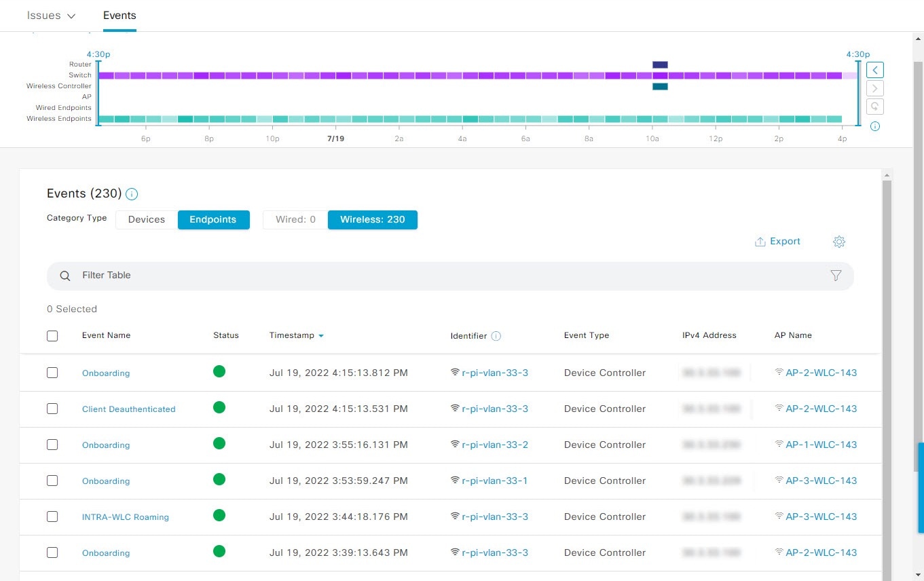Click the wifi icon beside AP-1-WLC-143

pyautogui.click(x=779, y=445)
